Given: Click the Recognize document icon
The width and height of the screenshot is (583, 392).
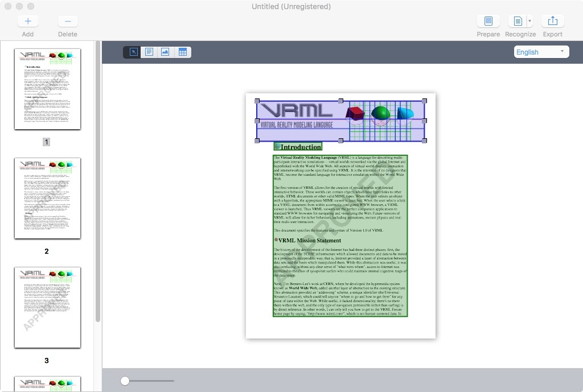Looking at the screenshot, I should [518, 21].
